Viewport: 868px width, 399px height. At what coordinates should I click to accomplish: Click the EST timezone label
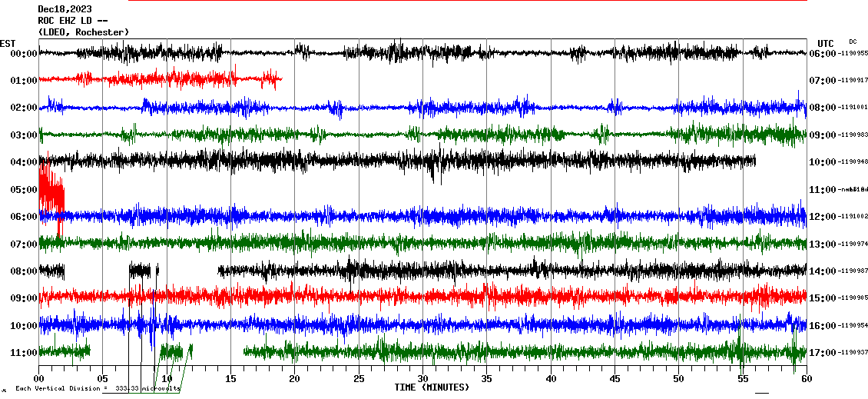[8, 43]
